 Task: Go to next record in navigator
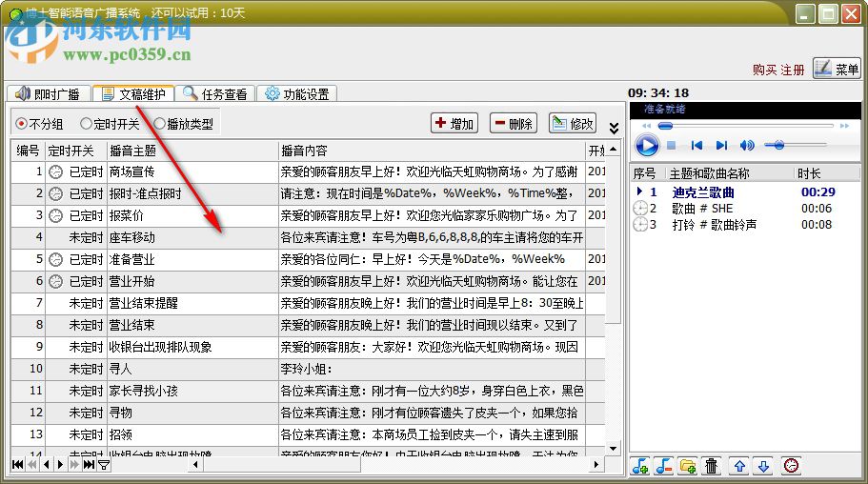tap(60, 465)
